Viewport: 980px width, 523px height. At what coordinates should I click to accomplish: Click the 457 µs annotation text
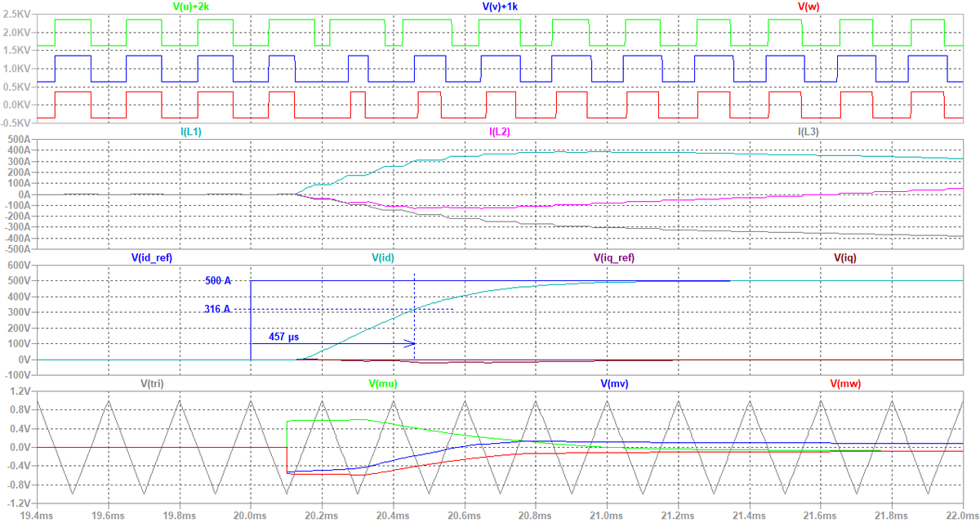(285, 336)
